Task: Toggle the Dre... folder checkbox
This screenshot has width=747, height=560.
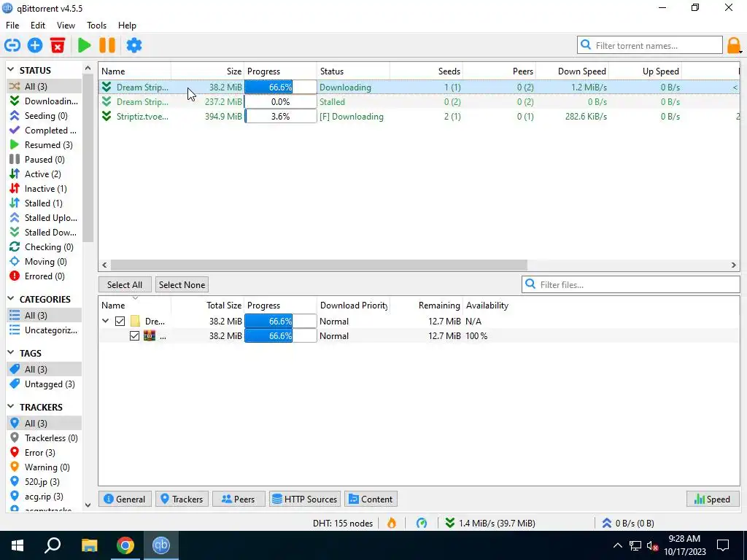Action: coord(120,322)
